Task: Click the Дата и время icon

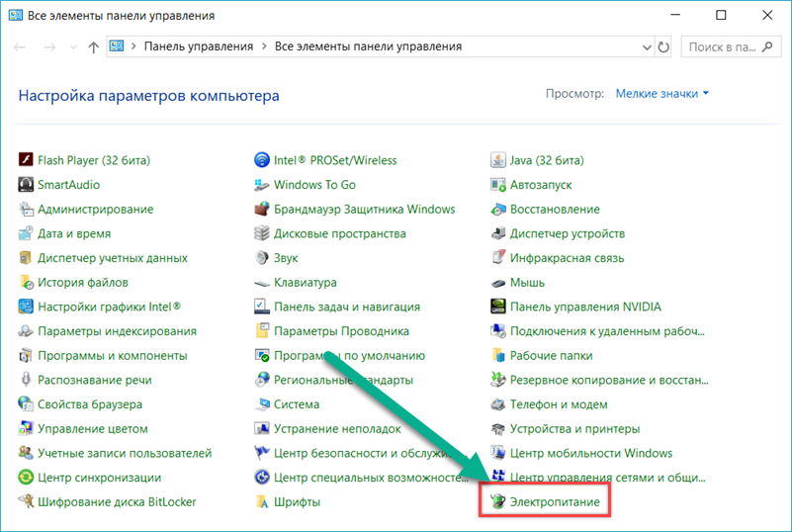Action: pyautogui.click(x=26, y=233)
